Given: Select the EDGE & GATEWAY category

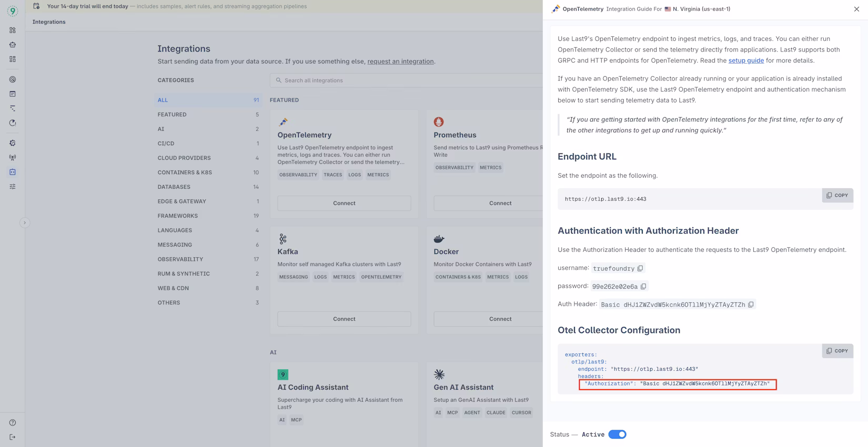Looking at the screenshot, I should click(208, 201).
